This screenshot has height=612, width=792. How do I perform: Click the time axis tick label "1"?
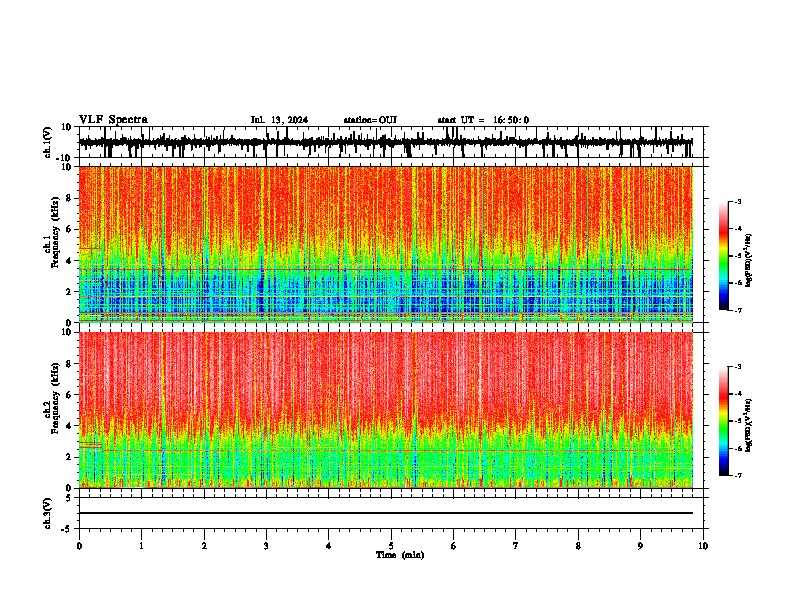(141, 546)
